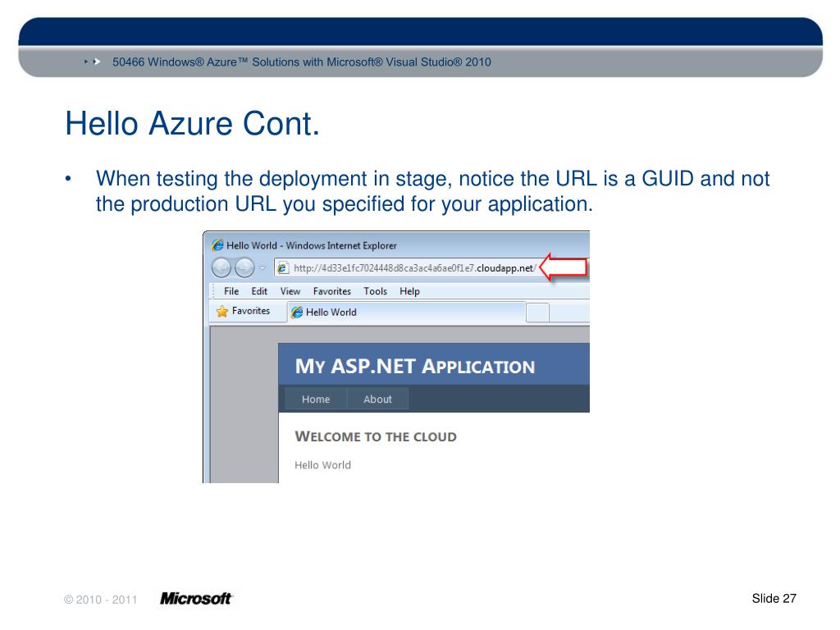Open the View menu

[x=290, y=291]
